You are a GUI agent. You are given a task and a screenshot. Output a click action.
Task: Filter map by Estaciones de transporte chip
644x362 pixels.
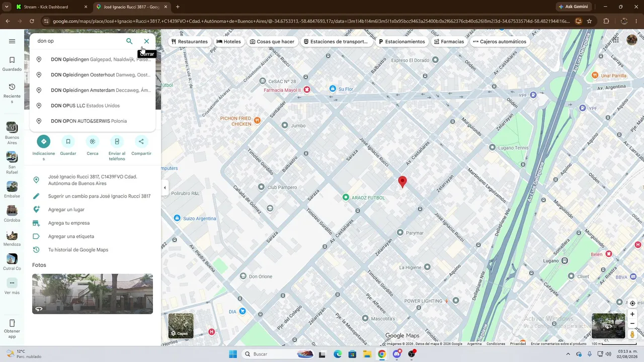click(x=336, y=42)
